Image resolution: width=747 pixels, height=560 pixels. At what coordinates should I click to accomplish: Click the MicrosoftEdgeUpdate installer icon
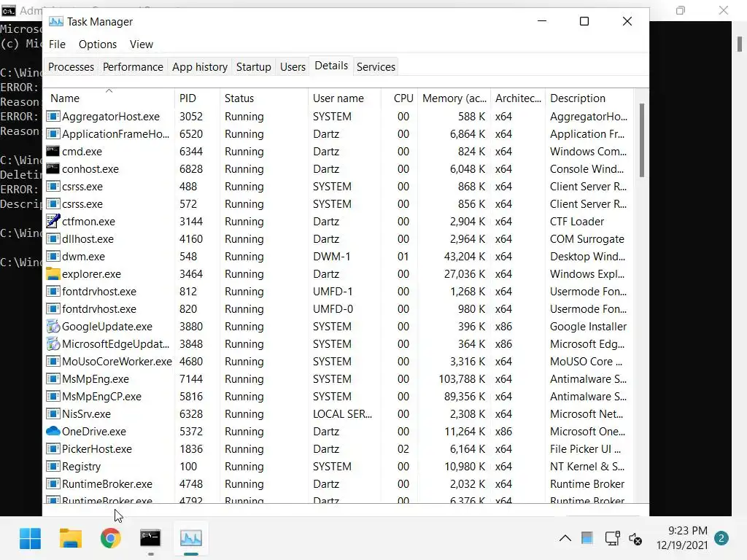tap(53, 344)
